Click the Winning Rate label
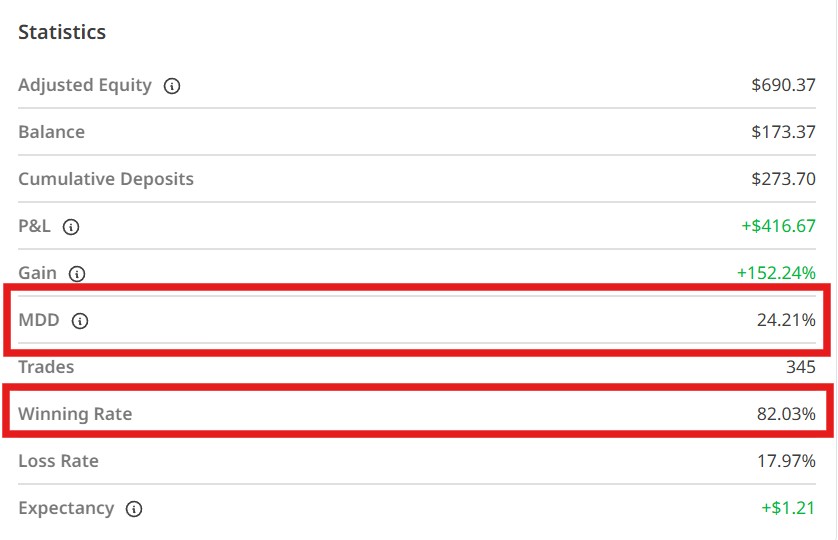 pyautogui.click(x=75, y=413)
